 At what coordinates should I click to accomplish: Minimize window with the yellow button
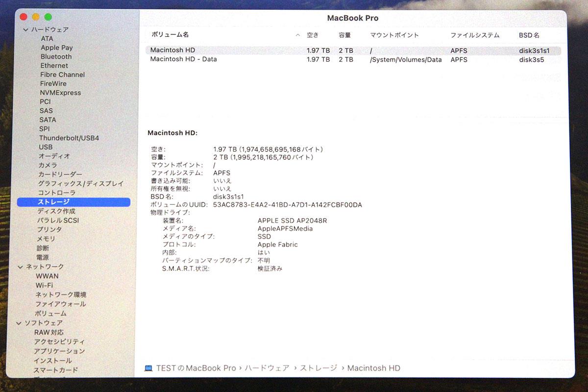[36, 17]
